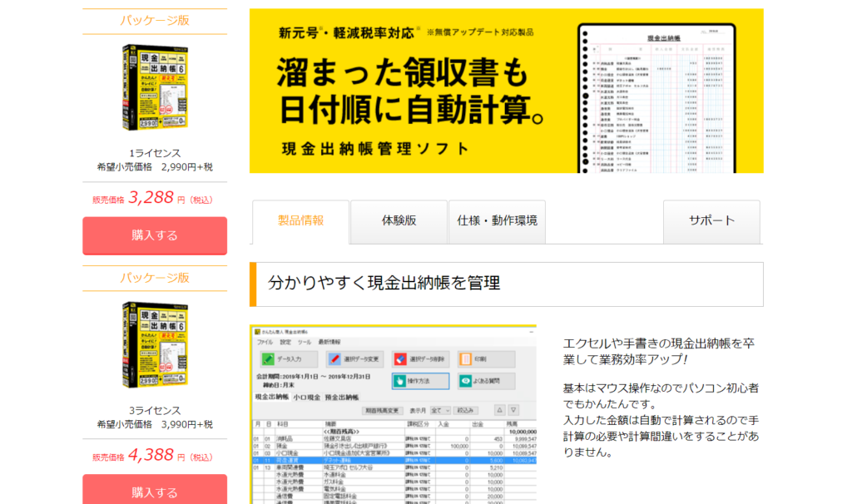
Task: Open the 仕様・動作環境 tab
Action: point(498,221)
